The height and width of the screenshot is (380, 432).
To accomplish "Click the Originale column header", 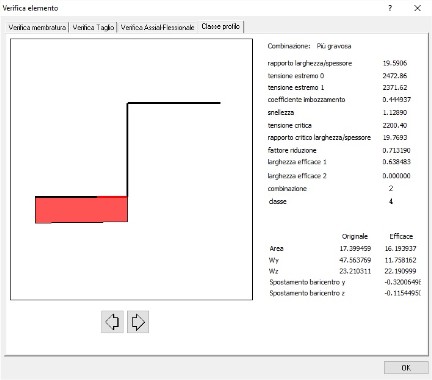I will pyautogui.click(x=355, y=236).
